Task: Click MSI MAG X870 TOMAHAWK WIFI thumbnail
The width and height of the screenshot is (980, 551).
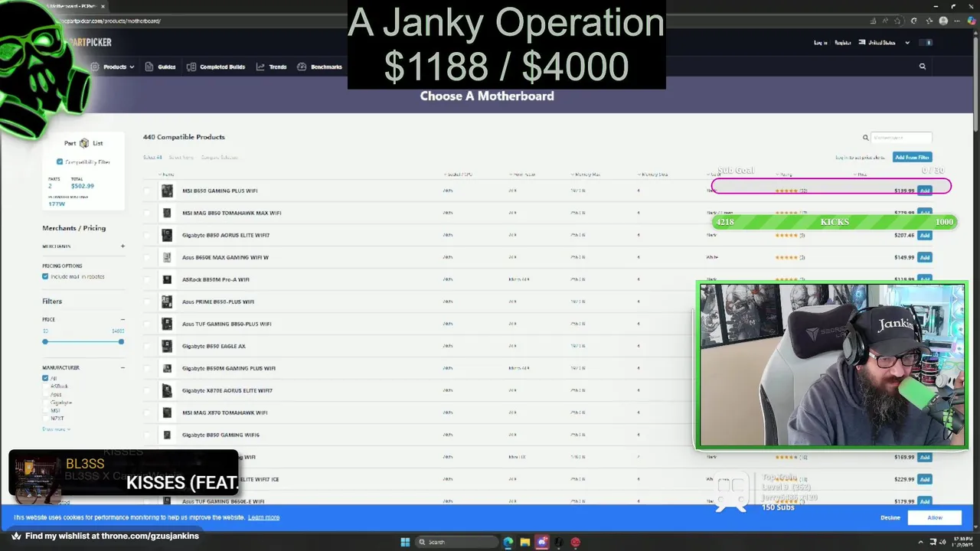Action: [167, 412]
